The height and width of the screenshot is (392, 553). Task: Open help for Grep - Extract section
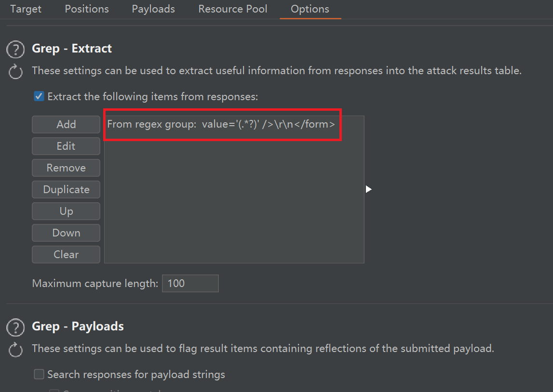pyautogui.click(x=16, y=50)
